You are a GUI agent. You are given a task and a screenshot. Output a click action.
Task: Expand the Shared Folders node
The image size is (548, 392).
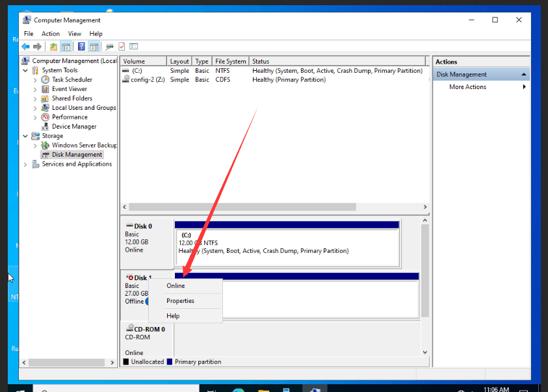pyautogui.click(x=35, y=99)
